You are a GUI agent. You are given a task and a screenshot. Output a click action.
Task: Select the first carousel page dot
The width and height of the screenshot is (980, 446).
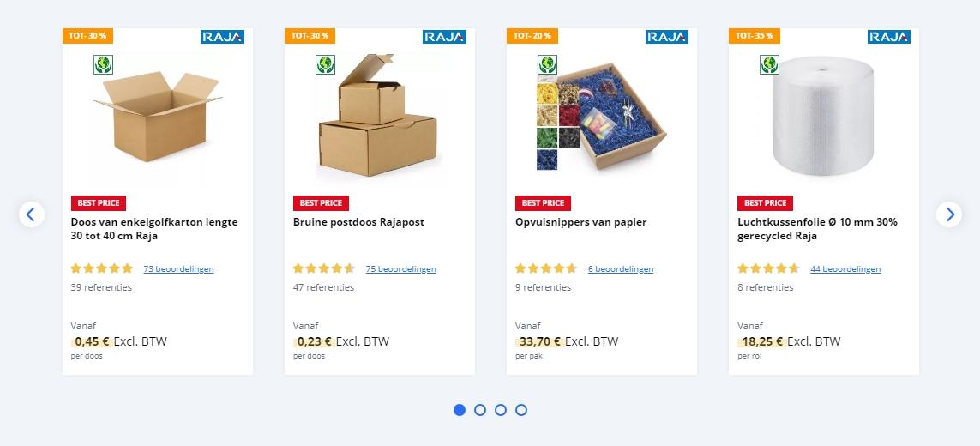(x=460, y=410)
